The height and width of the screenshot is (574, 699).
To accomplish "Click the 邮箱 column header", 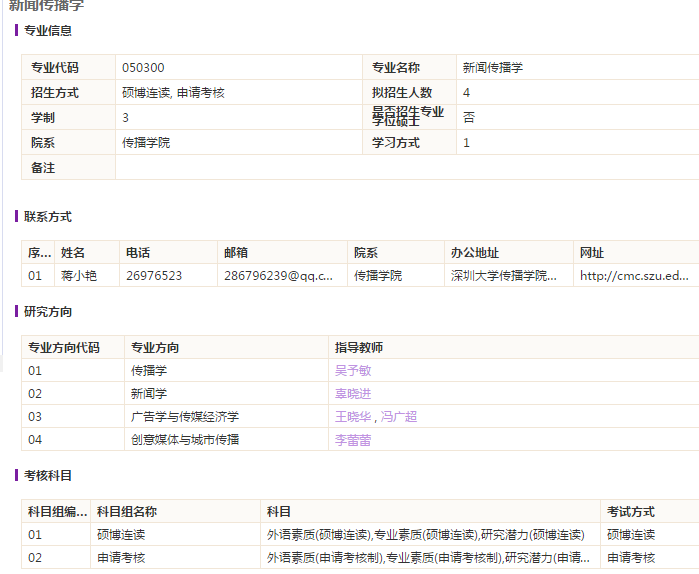I will click(236, 253).
